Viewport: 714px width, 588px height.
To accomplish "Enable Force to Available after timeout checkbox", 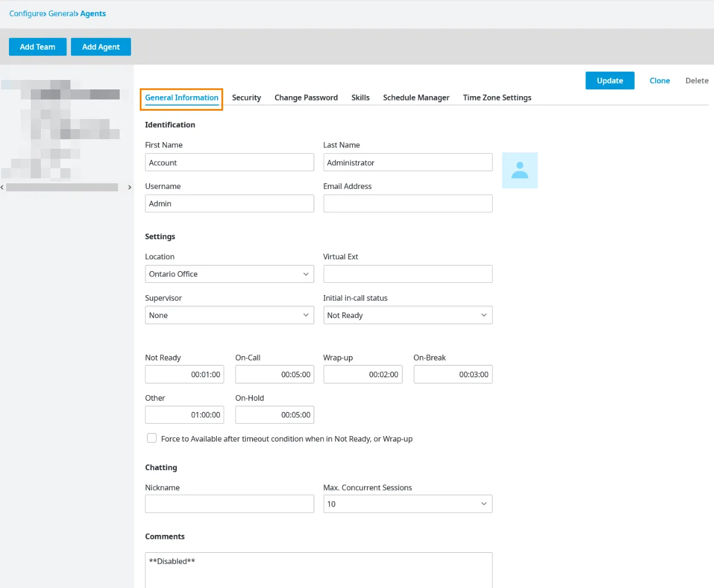I will [152, 438].
